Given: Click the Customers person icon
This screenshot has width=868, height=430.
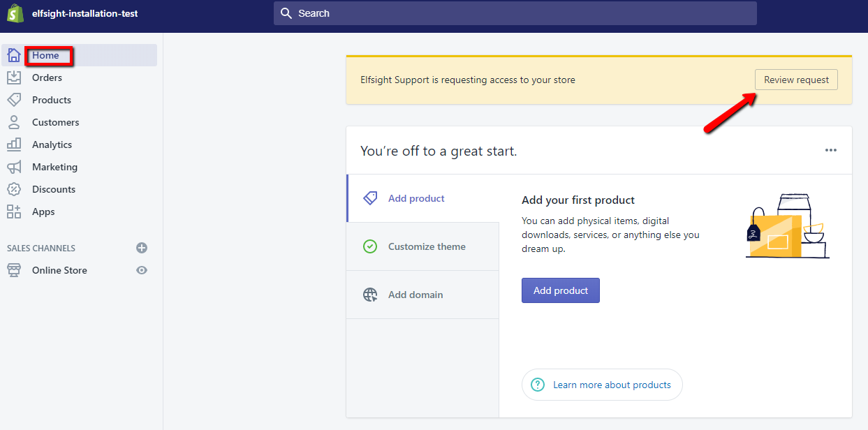Looking at the screenshot, I should coord(14,122).
